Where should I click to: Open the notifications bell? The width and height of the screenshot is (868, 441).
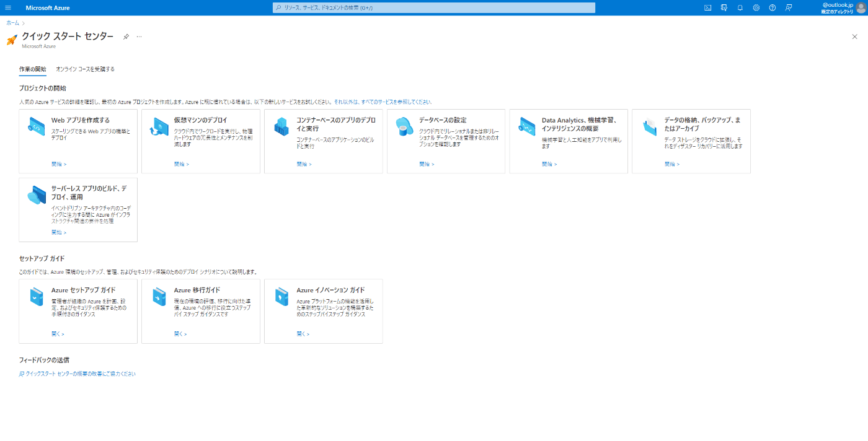point(740,7)
